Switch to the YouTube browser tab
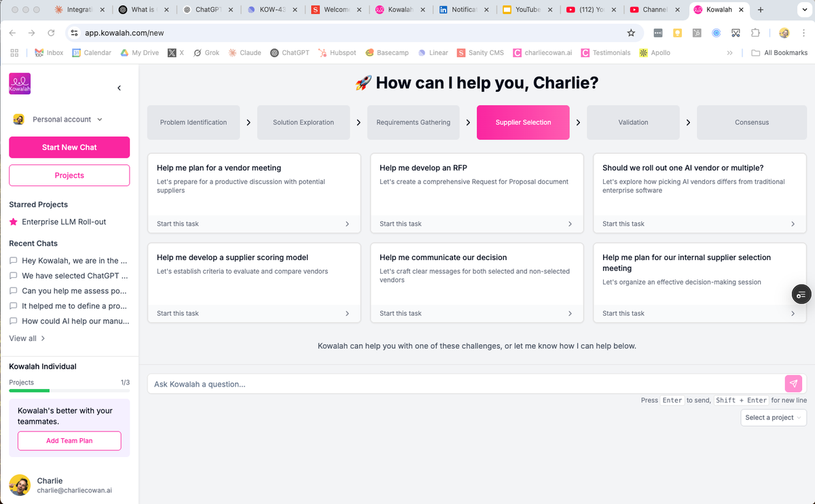Image resolution: width=815 pixels, height=504 pixels. coord(526,10)
